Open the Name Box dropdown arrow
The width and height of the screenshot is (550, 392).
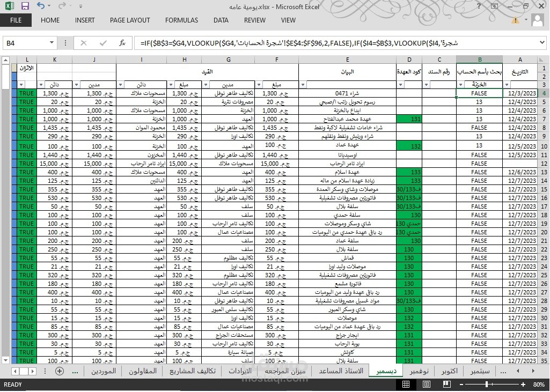pyautogui.click(x=52, y=43)
